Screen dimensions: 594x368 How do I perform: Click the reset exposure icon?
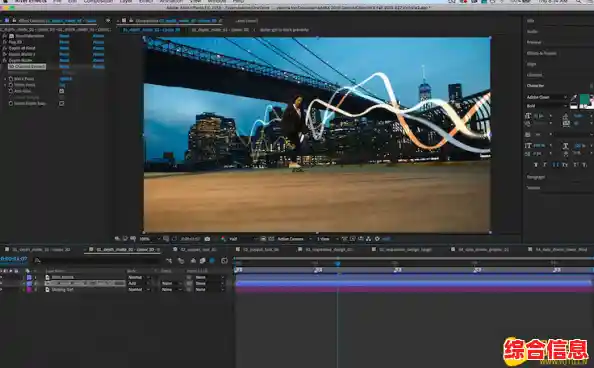pos(377,239)
